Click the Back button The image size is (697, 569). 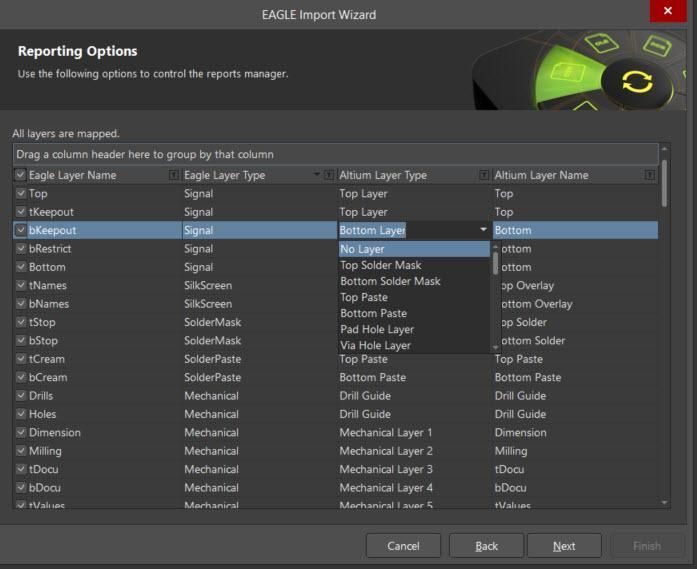pos(486,546)
